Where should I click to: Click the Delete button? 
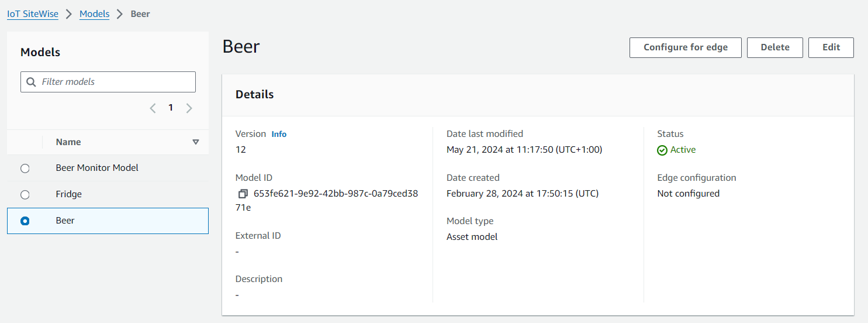775,47
